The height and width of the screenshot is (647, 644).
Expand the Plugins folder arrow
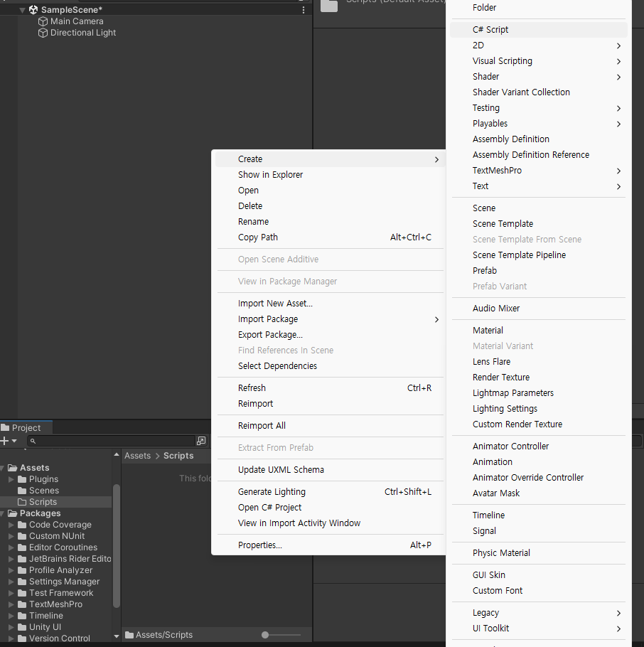coord(11,479)
